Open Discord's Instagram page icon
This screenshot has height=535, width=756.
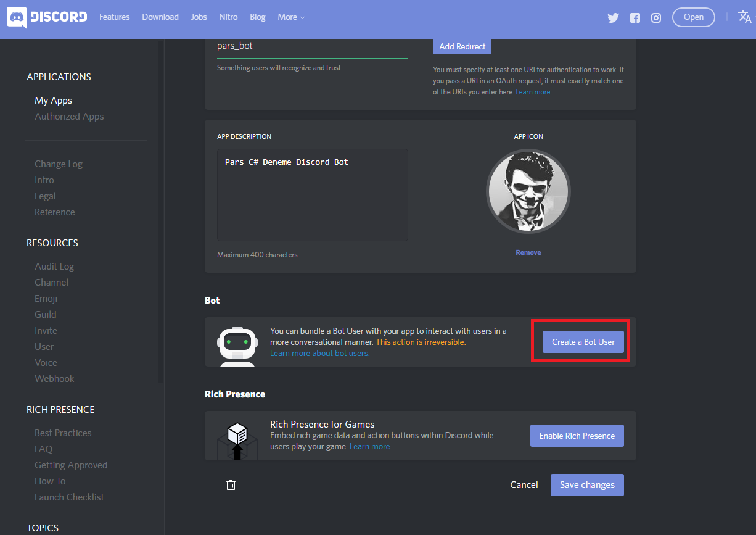click(656, 18)
